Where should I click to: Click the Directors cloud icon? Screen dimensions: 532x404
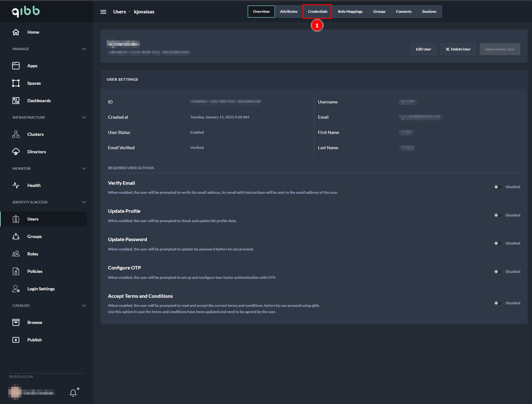pyautogui.click(x=16, y=152)
